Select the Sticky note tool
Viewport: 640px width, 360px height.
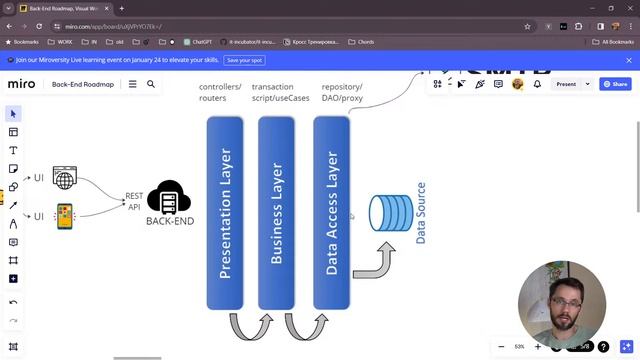coord(13,169)
